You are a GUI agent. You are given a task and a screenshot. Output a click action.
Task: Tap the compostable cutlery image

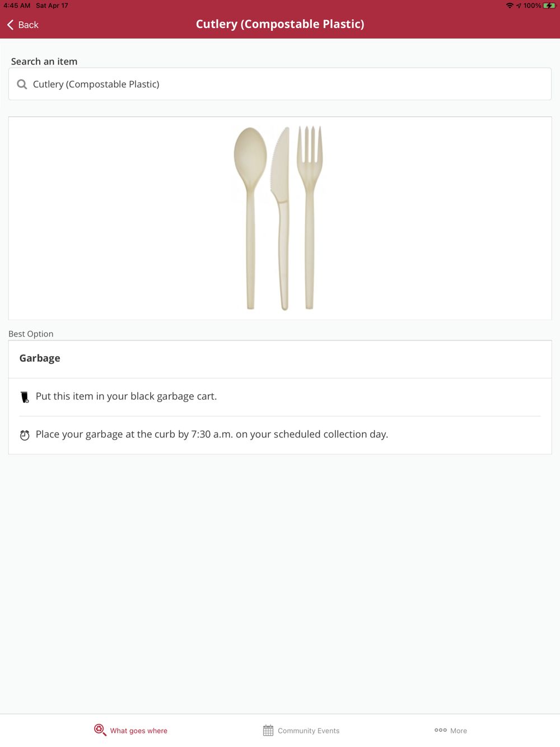[278, 218]
